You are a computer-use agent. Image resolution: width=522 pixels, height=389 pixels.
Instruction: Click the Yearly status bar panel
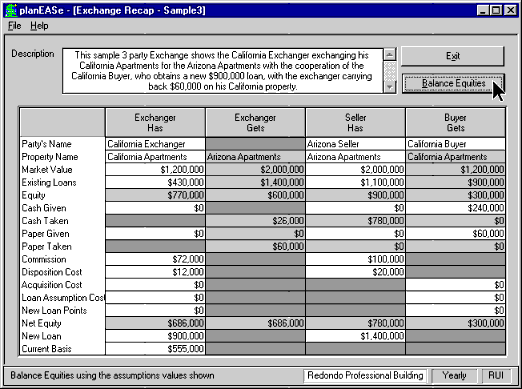pos(454,376)
